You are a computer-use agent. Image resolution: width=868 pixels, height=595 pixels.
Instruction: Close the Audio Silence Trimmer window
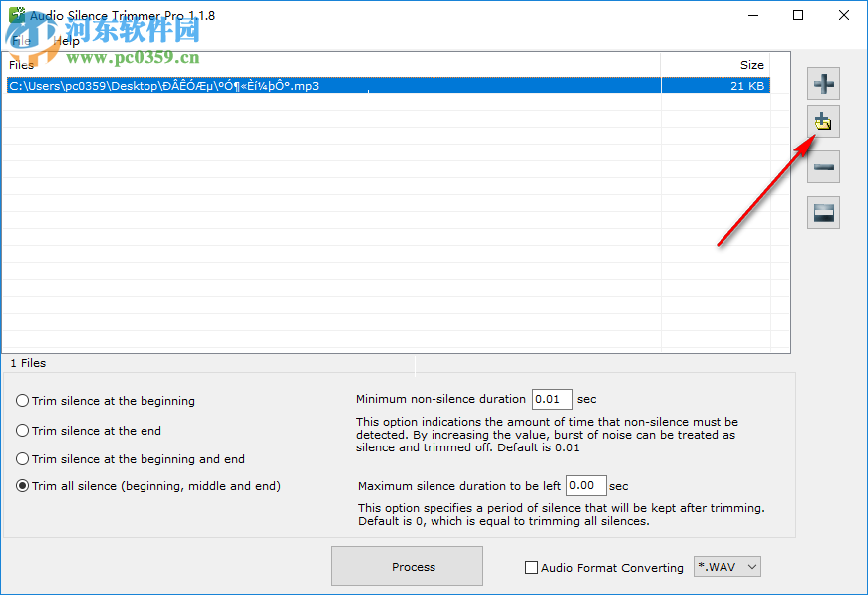tap(844, 15)
